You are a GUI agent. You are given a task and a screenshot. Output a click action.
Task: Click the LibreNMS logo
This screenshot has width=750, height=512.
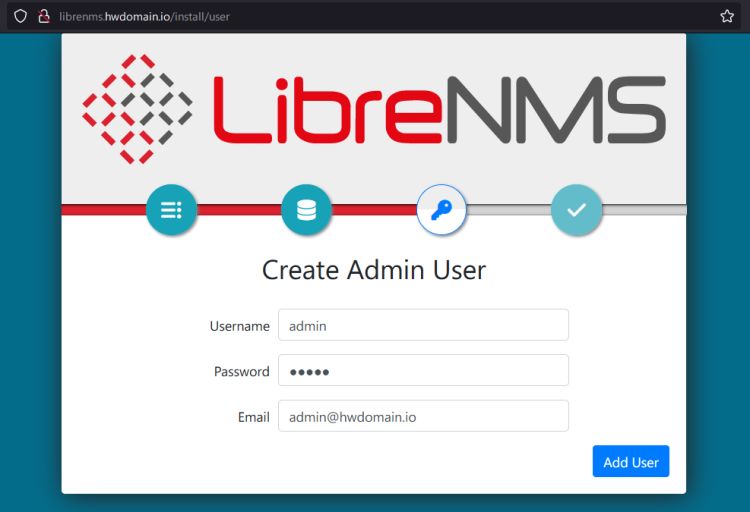pyautogui.click(x=374, y=109)
